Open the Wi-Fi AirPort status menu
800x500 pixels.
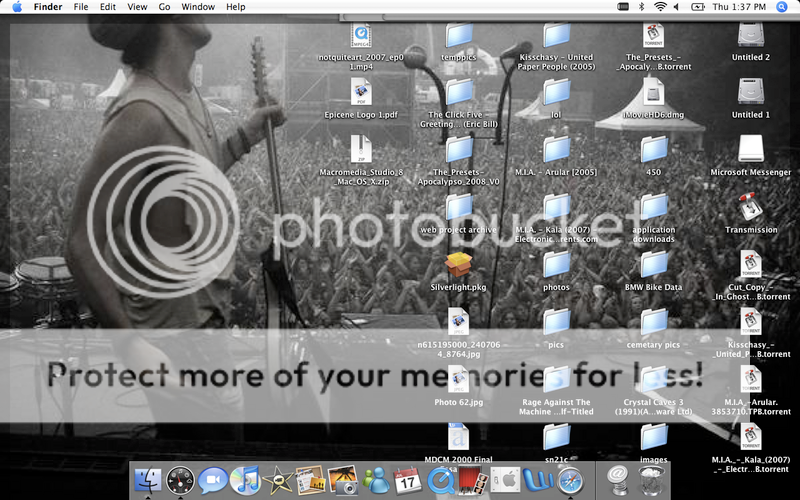(x=660, y=7)
